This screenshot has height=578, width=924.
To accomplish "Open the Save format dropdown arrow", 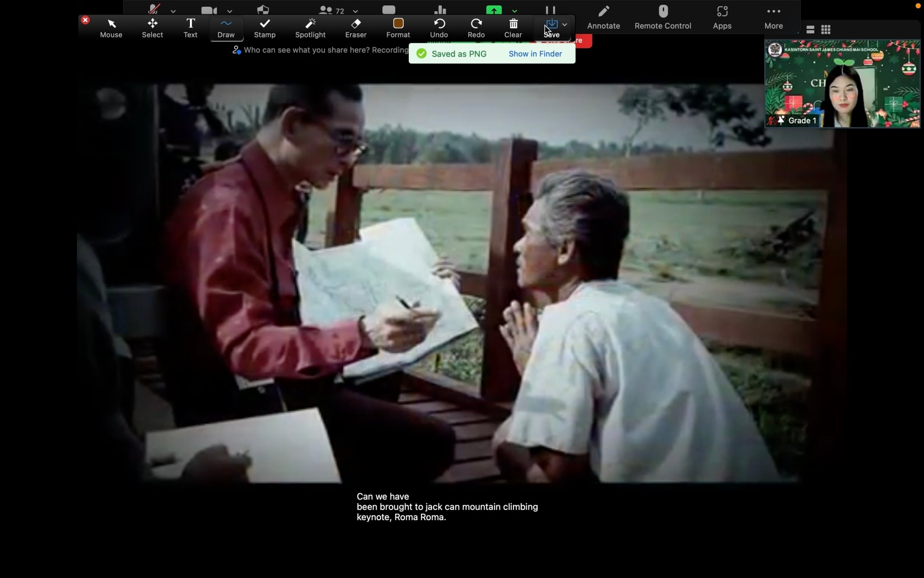I will pyautogui.click(x=564, y=25).
